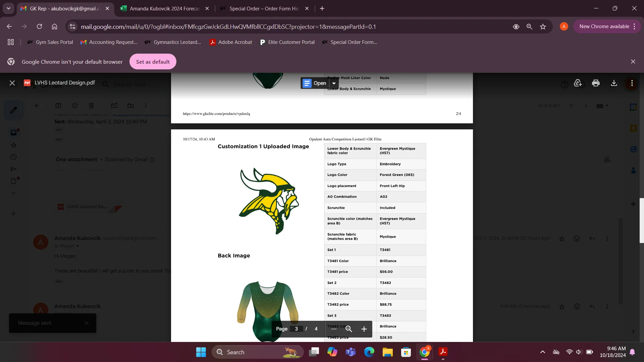644x362 pixels.
Task: Select the T3482 price '$88.75' cell
Action: 401,305
